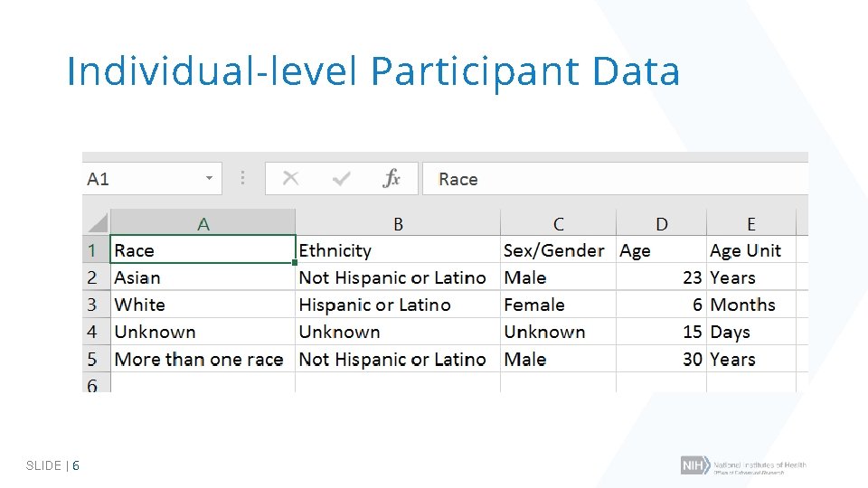This screenshot has height=488, width=868.
Task: Select row 2 header
Action: [x=97, y=277]
